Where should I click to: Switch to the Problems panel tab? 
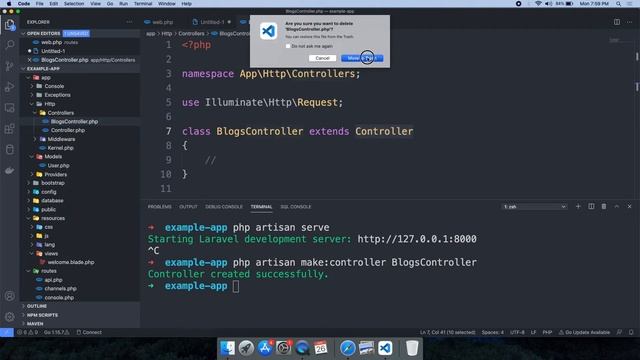(160, 207)
